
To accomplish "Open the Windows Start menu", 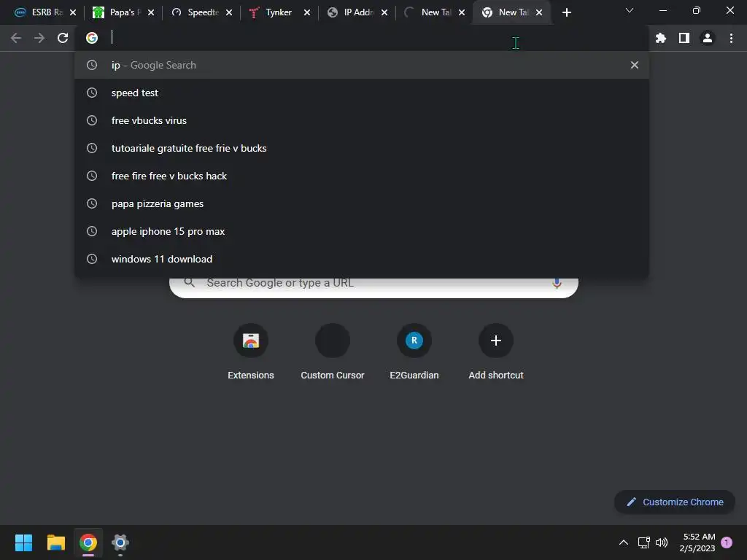I will click(23, 542).
